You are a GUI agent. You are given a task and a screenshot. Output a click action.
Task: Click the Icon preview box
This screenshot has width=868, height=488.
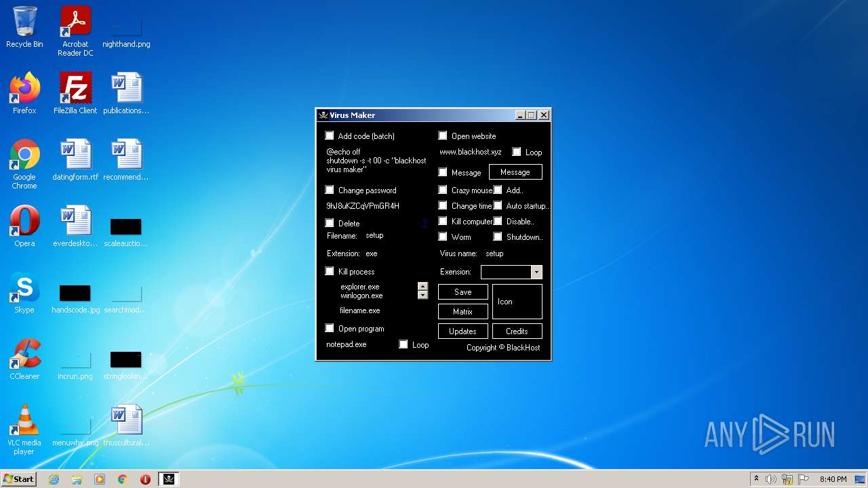point(517,302)
